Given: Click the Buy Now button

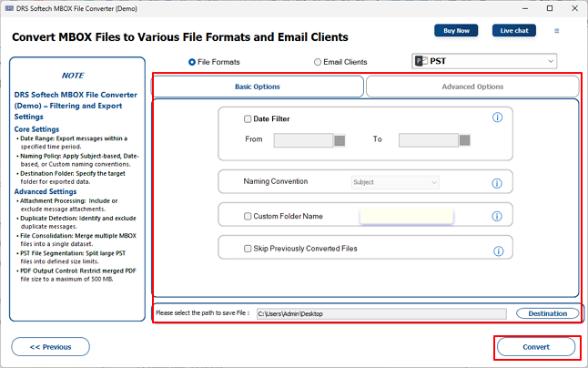Looking at the screenshot, I should point(456,31).
